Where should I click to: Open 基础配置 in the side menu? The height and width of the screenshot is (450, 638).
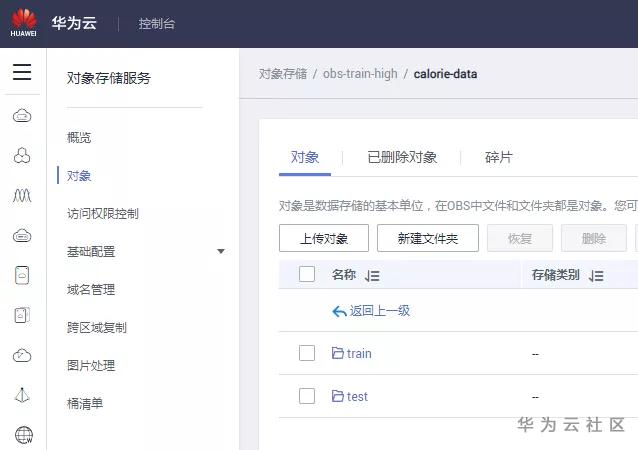point(91,252)
